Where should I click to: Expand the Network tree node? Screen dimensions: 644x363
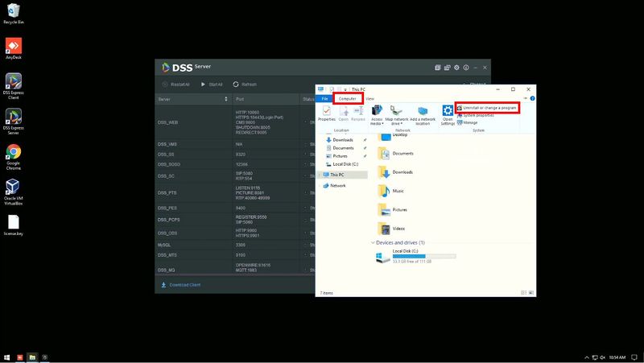[320, 186]
